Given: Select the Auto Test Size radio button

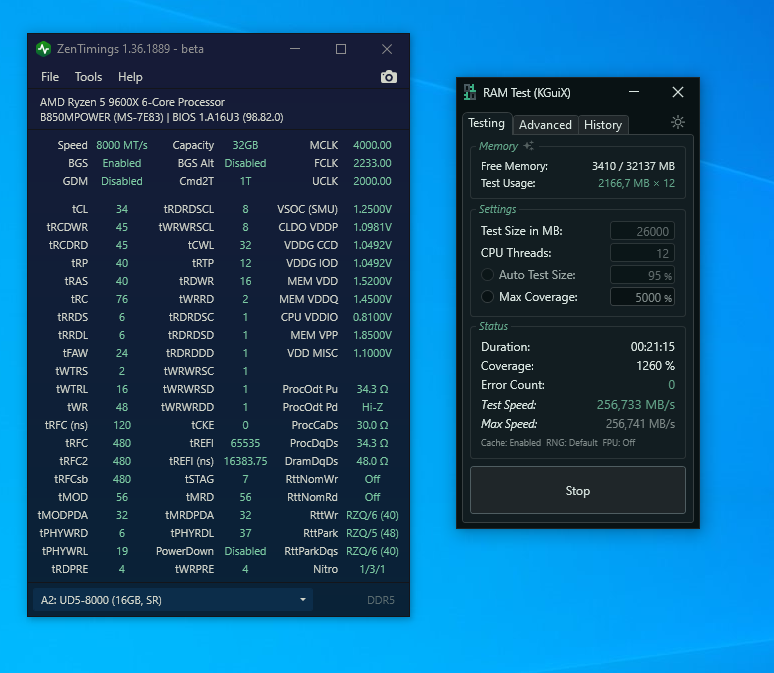Looking at the screenshot, I should (x=488, y=275).
